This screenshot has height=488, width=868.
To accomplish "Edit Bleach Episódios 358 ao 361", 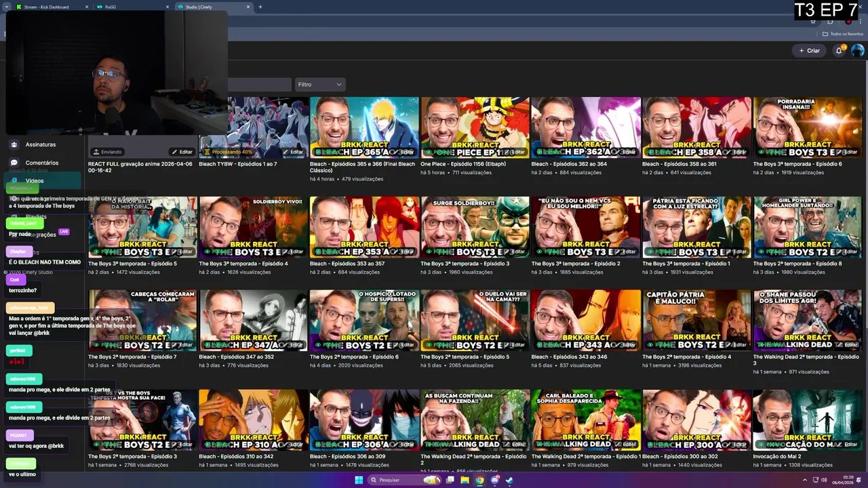I will click(x=736, y=152).
